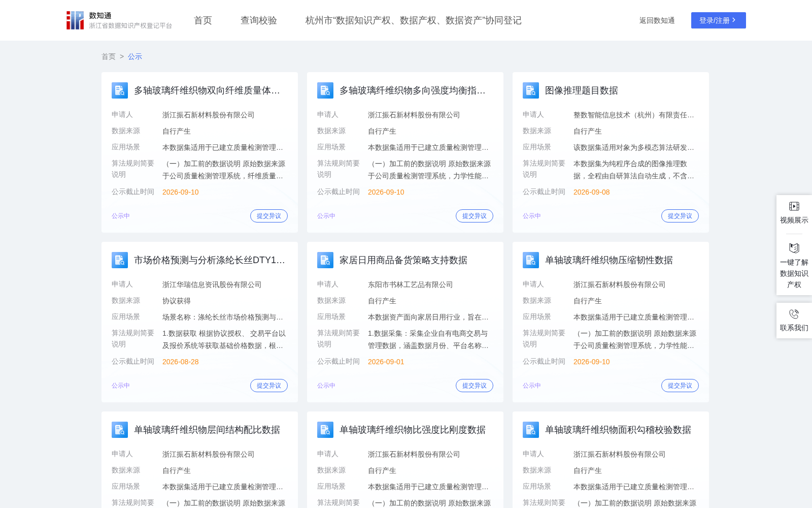812x508 pixels.
Task: Open title 家居日用商品备货策略支持数据
Action: click(x=403, y=260)
